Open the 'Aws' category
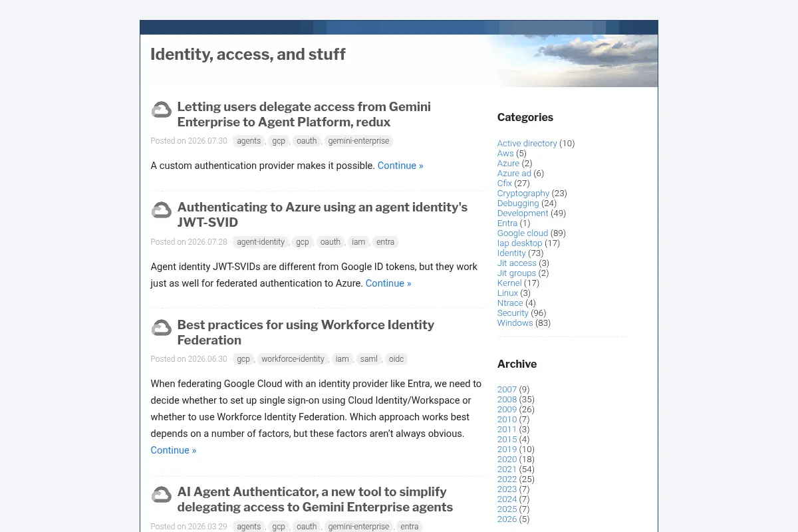 pyautogui.click(x=505, y=154)
